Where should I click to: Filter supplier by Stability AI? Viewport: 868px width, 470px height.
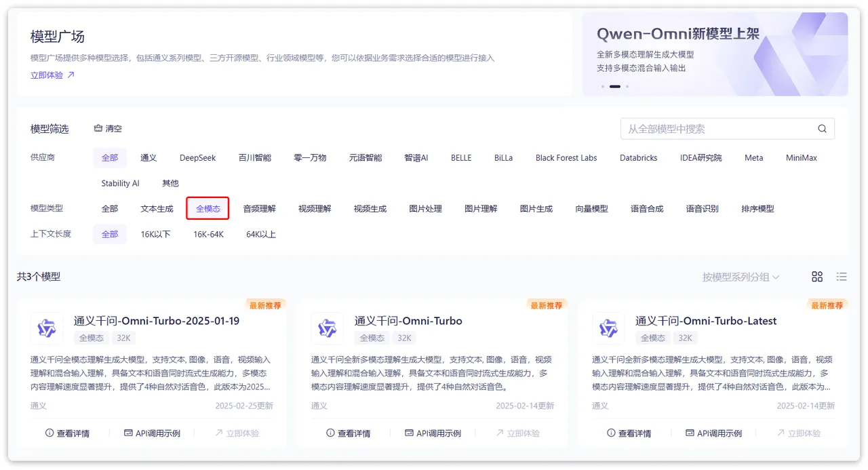[121, 183]
